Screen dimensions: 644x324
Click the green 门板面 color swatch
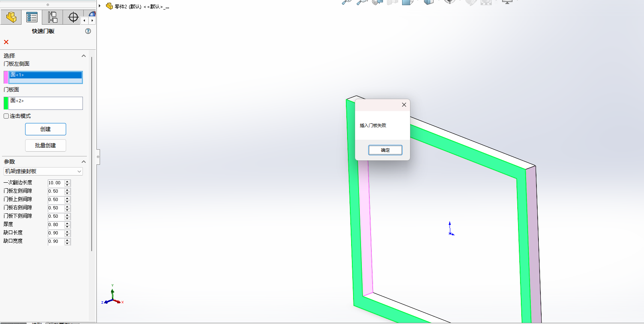coord(6,103)
